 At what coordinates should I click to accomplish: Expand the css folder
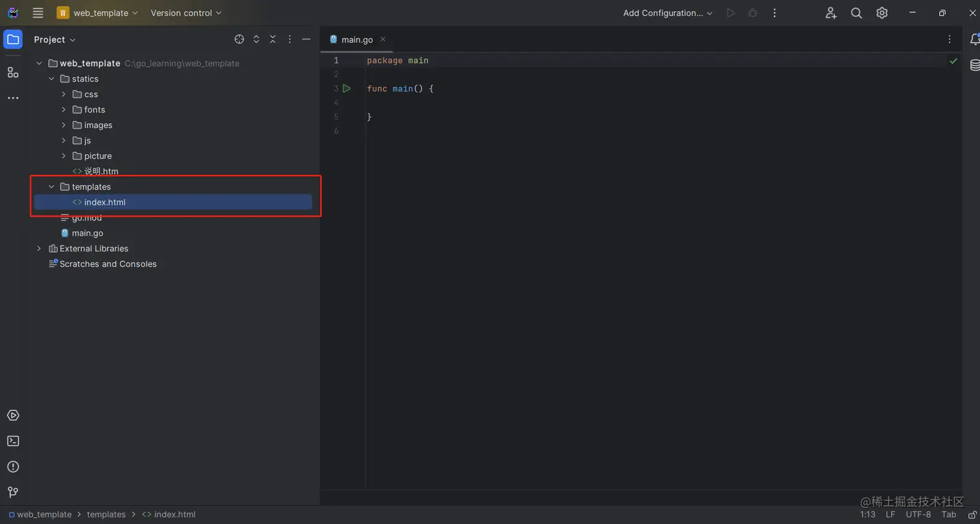[64, 95]
